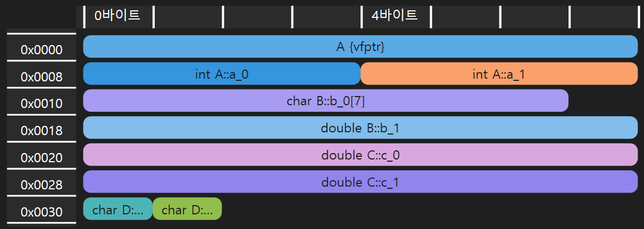Click the 0x0010 offset label
Viewport: 644px width, 229px height.
point(42,104)
